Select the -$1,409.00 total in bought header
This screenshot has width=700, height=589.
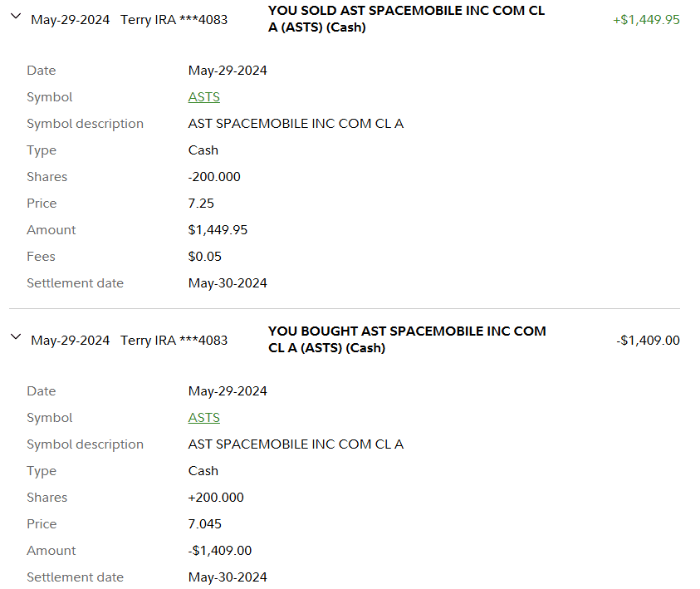(x=648, y=340)
